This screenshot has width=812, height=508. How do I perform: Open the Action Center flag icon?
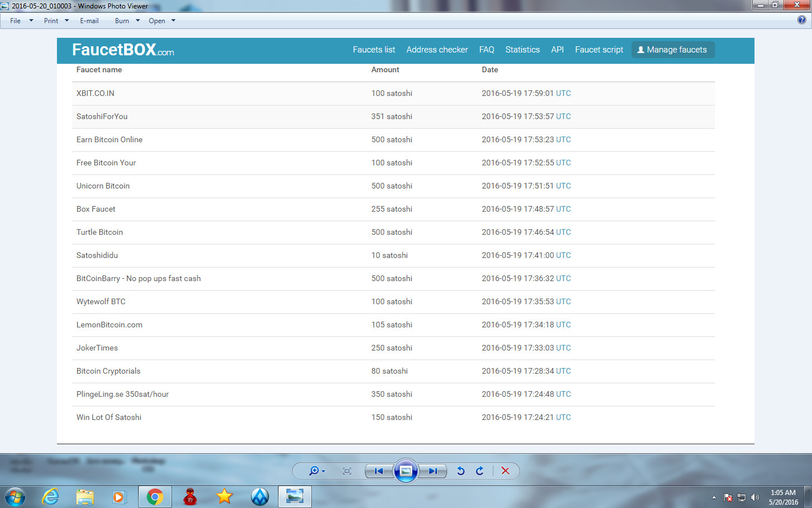click(x=728, y=497)
